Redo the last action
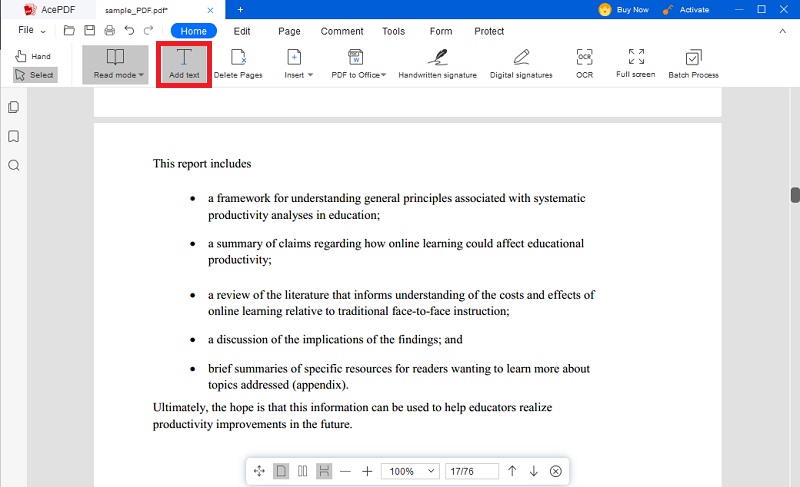This screenshot has width=800, height=487. click(148, 31)
